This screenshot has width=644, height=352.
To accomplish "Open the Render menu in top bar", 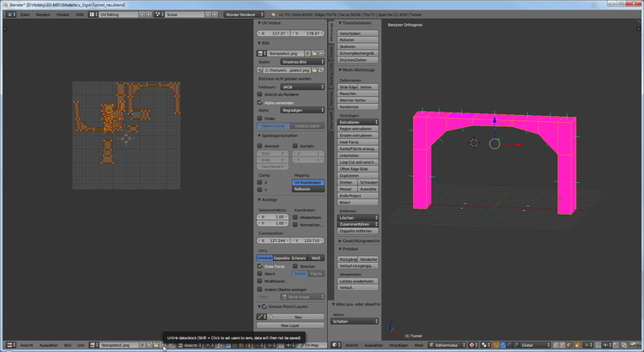I will 43,15.
